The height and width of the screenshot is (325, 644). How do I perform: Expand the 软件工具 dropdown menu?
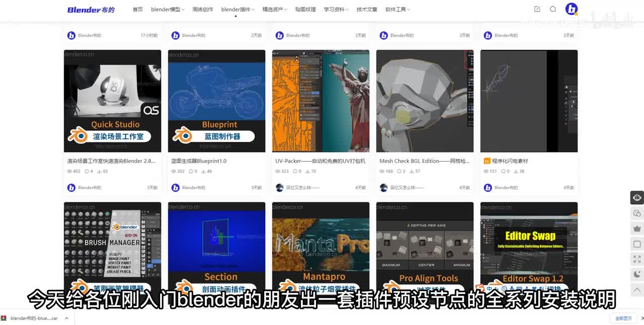coord(397,10)
